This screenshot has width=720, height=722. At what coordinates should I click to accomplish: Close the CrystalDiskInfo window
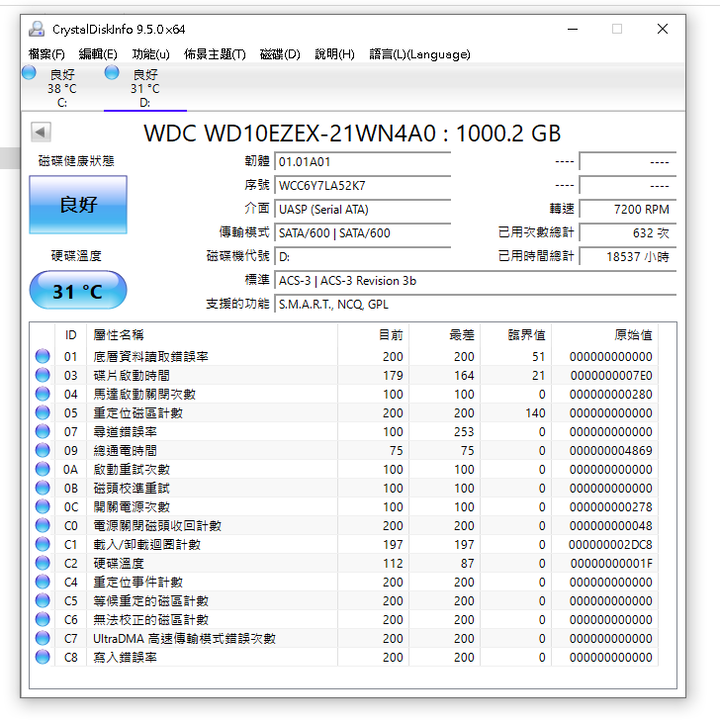pyautogui.click(x=662, y=29)
